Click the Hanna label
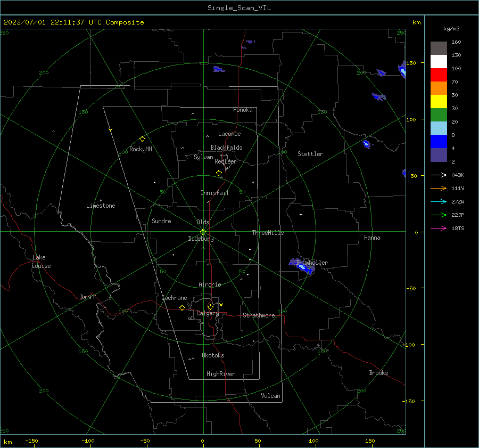 click(x=372, y=238)
